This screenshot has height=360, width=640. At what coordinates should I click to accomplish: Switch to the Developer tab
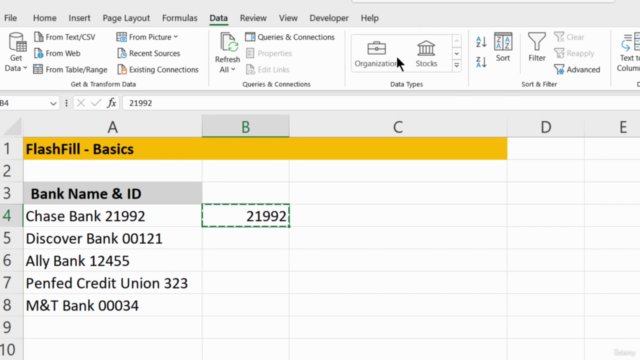(x=329, y=18)
